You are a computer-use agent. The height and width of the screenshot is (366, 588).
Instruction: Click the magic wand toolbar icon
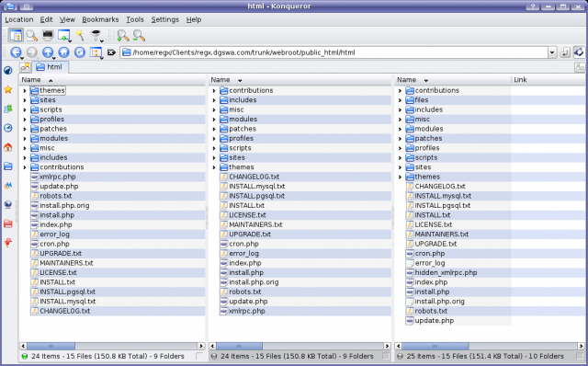[x=80, y=35]
